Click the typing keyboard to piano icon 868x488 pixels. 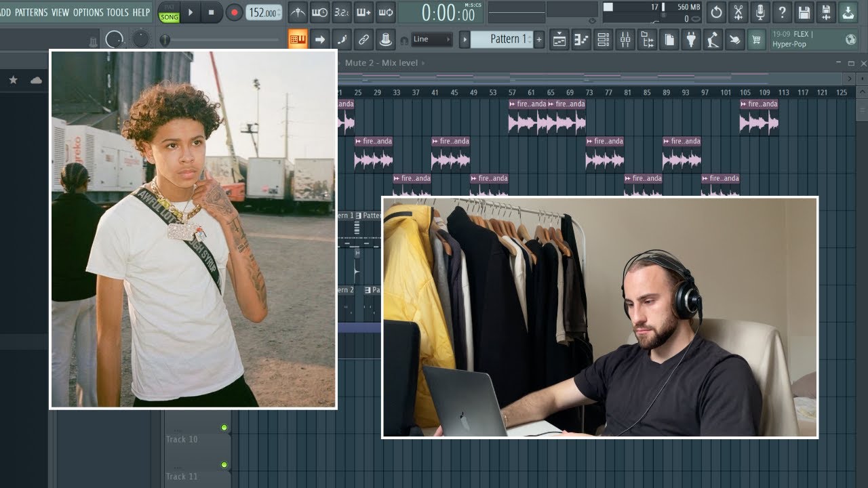click(x=298, y=39)
